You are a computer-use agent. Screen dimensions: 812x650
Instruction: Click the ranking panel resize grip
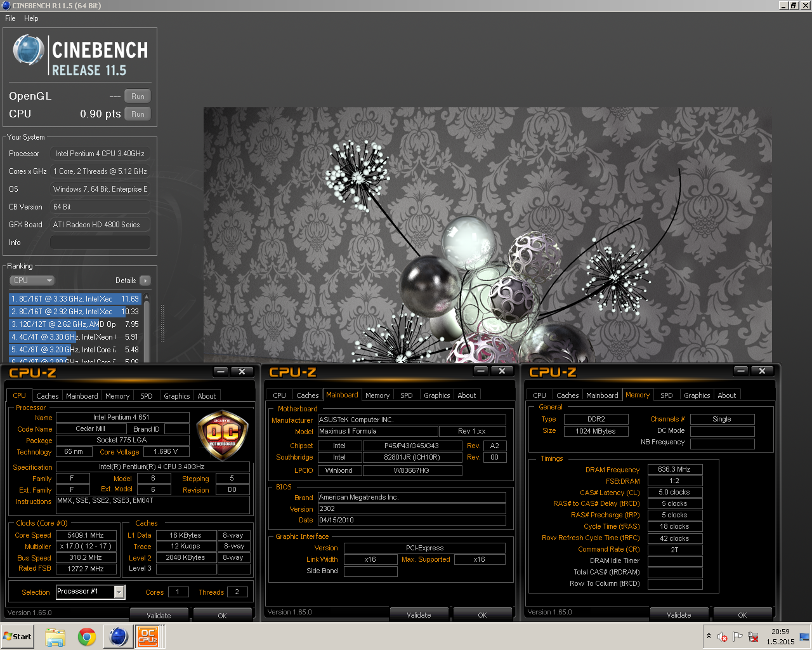click(162, 324)
